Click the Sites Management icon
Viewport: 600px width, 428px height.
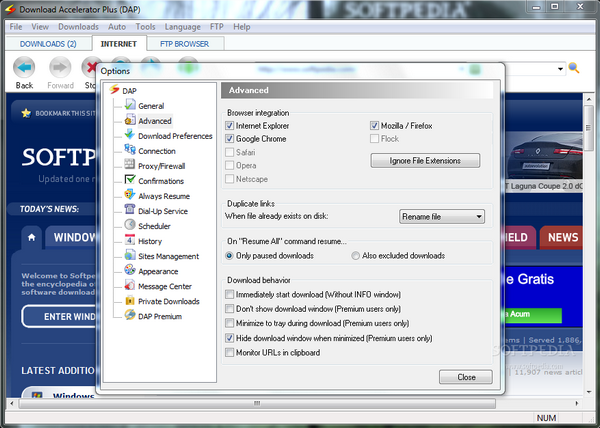point(130,255)
